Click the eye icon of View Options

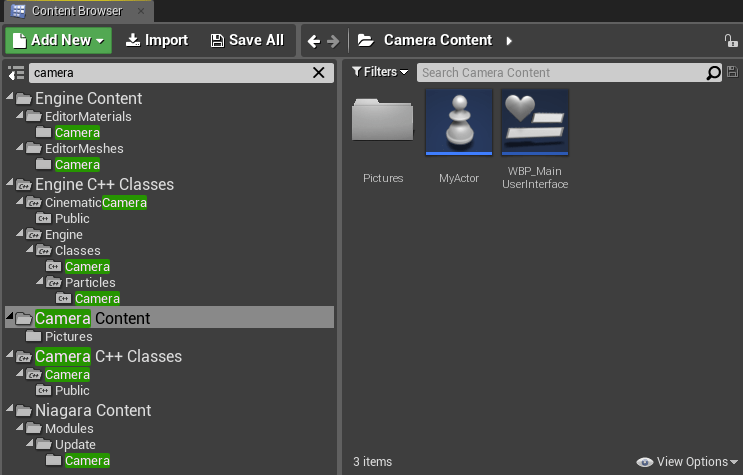point(644,462)
